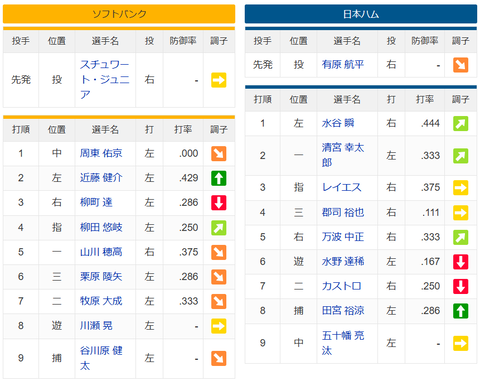Click green up arrow for 近藤 健介
Image resolution: width=480 pixels, height=381 pixels.
219,178
